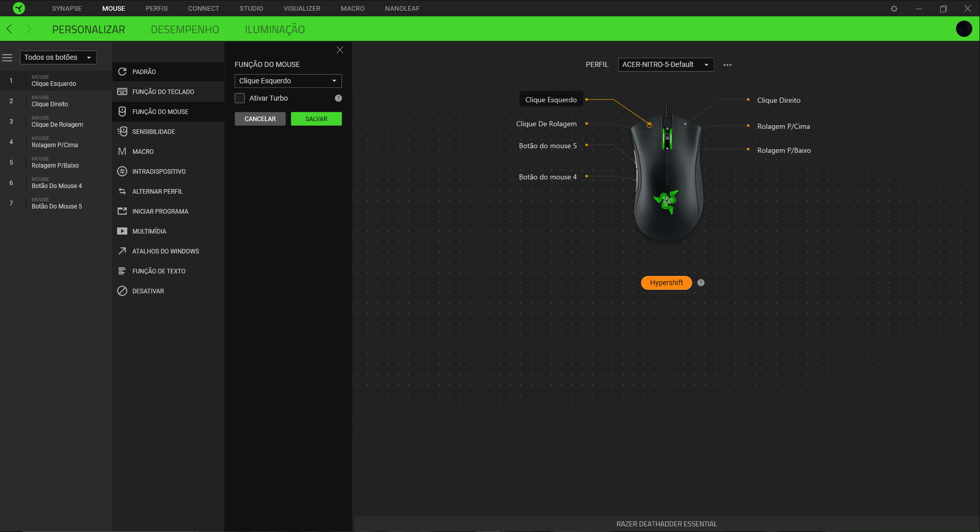Viewport: 980px width, 532px height.
Task: Select the Rolagem P/Cima diagram label
Action: 784,126
